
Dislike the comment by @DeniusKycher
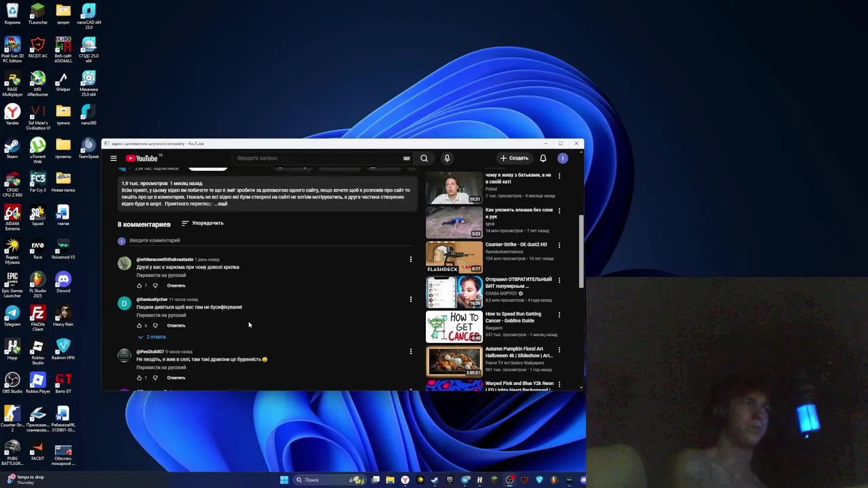155,325
